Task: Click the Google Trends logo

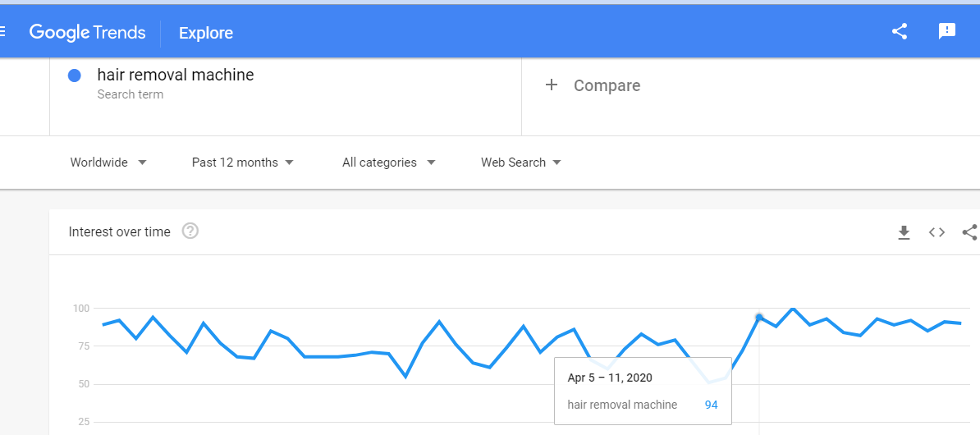Action: pyautogui.click(x=87, y=33)
